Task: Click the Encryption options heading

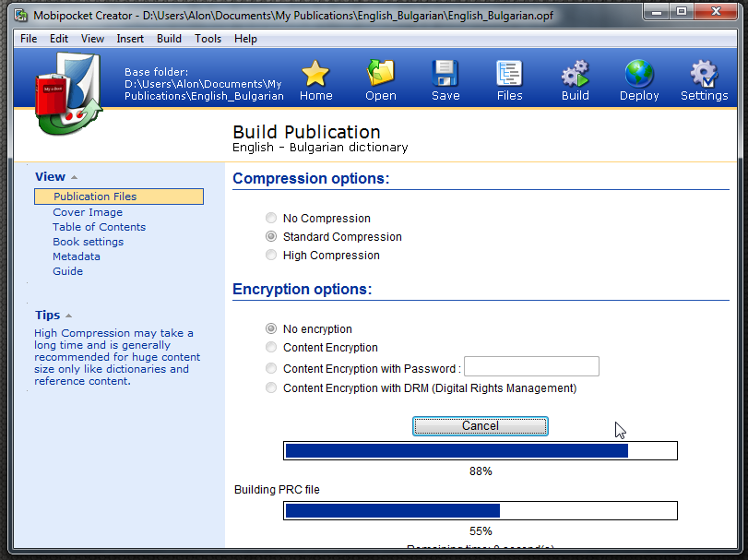Action: [303, 289]
